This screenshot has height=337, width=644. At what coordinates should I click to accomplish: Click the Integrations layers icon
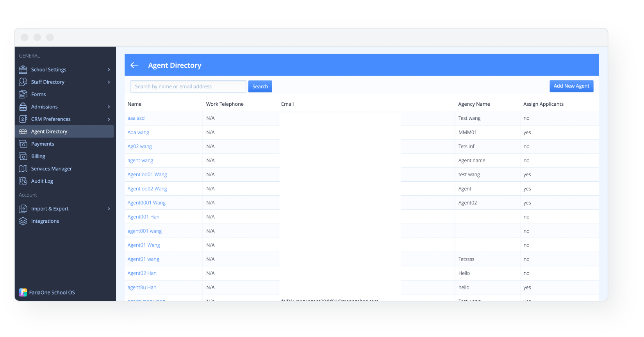pos(23,221)
